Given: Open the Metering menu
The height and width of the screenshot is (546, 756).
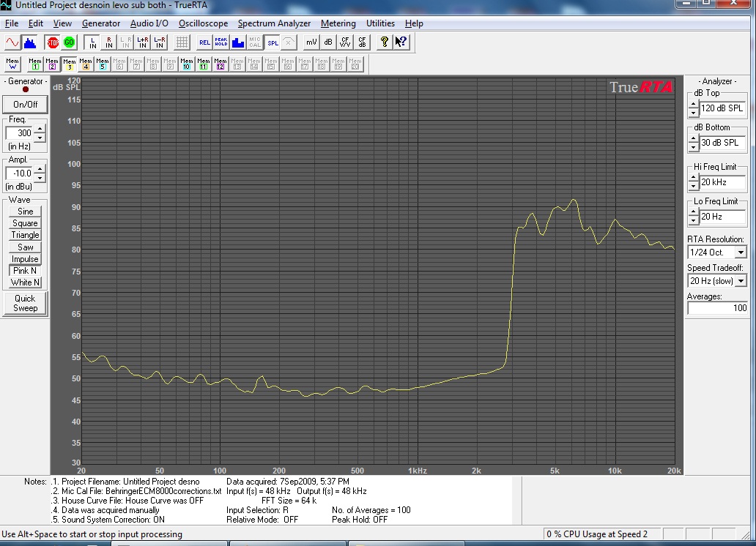Looking at the screenshot, I should click(x=338, y=23).
